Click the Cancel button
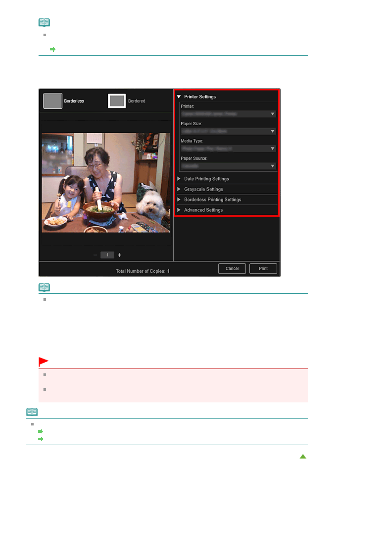Image resolution: width=392 pixels, height=555 pixels. 232,269
